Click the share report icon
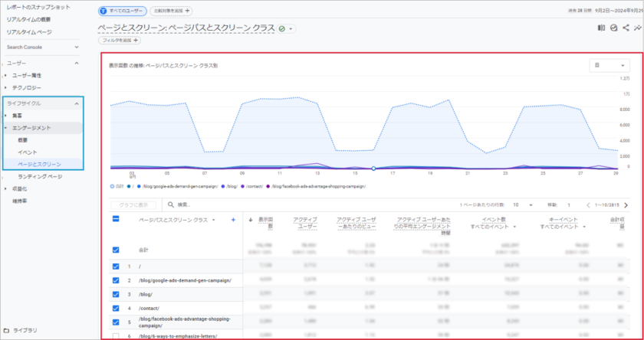This screenshot has height=340, width=644. click(x=626, y=28)
